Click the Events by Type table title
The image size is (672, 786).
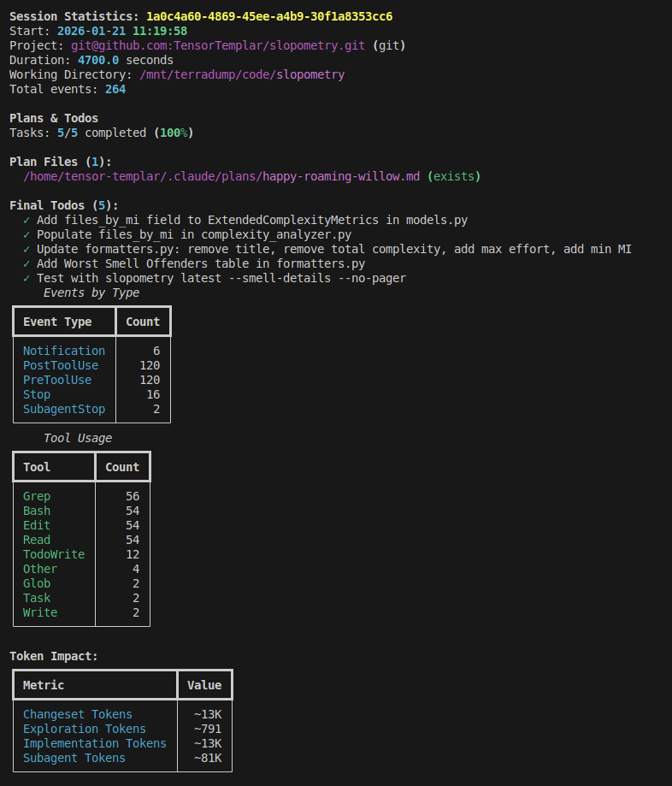(x=91, y=293)
